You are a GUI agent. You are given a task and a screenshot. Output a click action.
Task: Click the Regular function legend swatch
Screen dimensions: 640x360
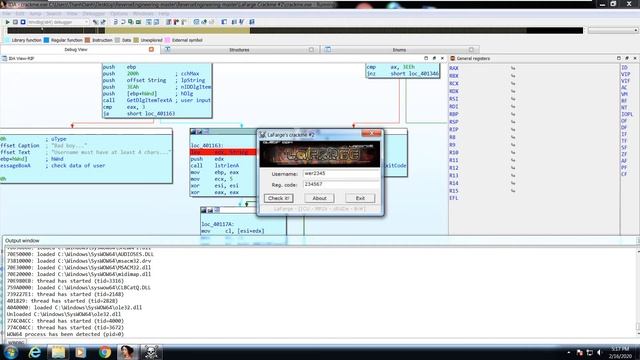47,40
